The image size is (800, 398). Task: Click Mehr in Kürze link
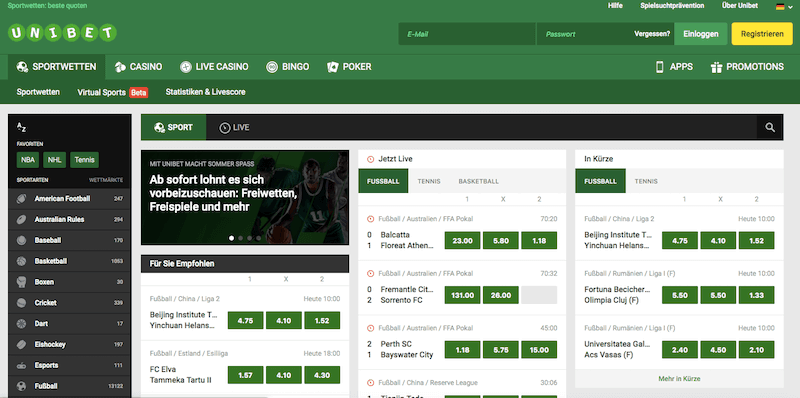pyautogui.click(x=679, y=379)
